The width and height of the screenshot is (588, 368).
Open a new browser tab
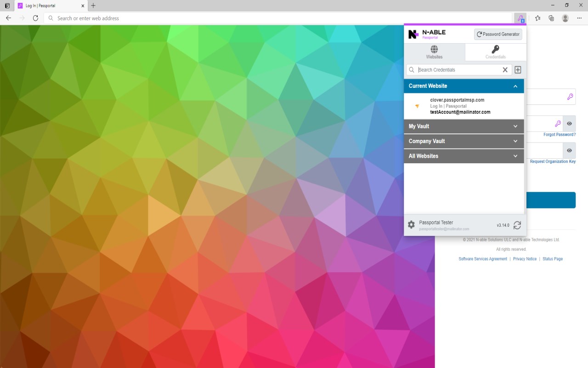[93, 6]
